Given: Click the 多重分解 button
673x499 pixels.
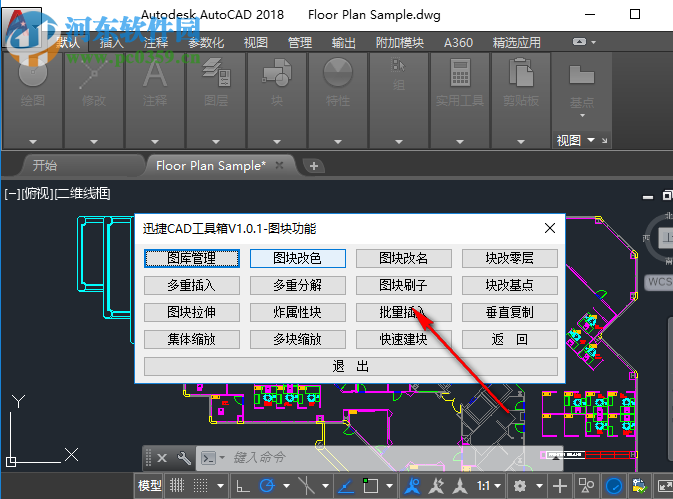Looking at the screenshot, I should (298, 285).
